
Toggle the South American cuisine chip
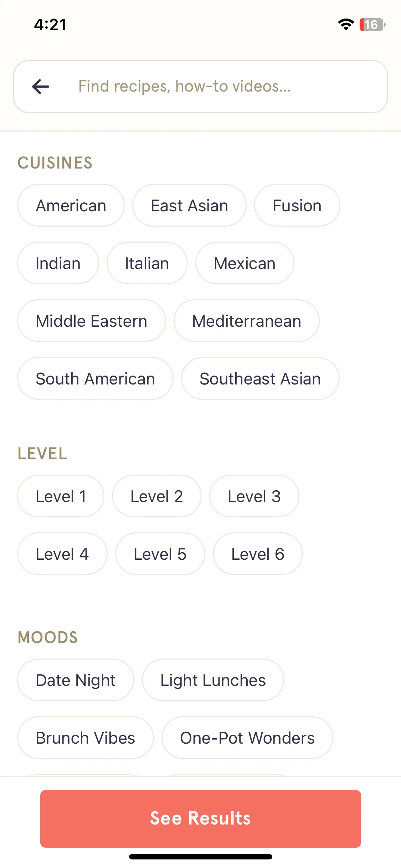pyautogui.click(x=95, y=379)
